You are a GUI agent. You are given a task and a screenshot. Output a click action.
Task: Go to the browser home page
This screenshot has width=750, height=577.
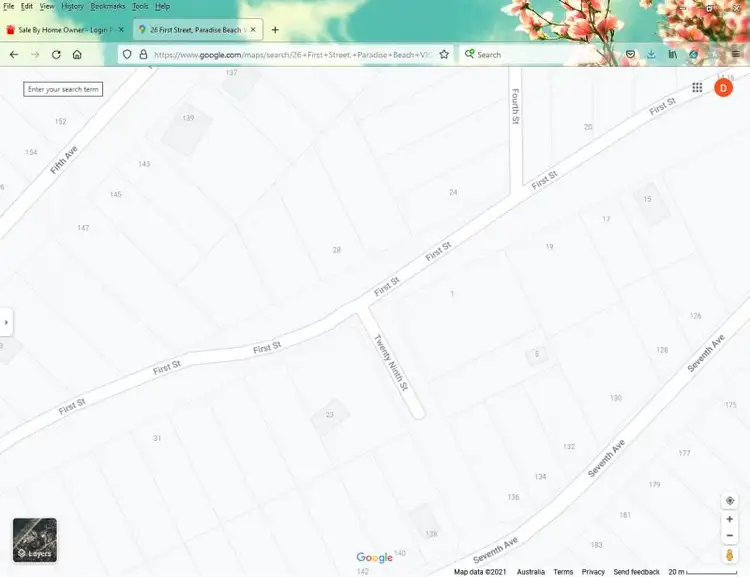pyautogui.click(x=77, y=54)
